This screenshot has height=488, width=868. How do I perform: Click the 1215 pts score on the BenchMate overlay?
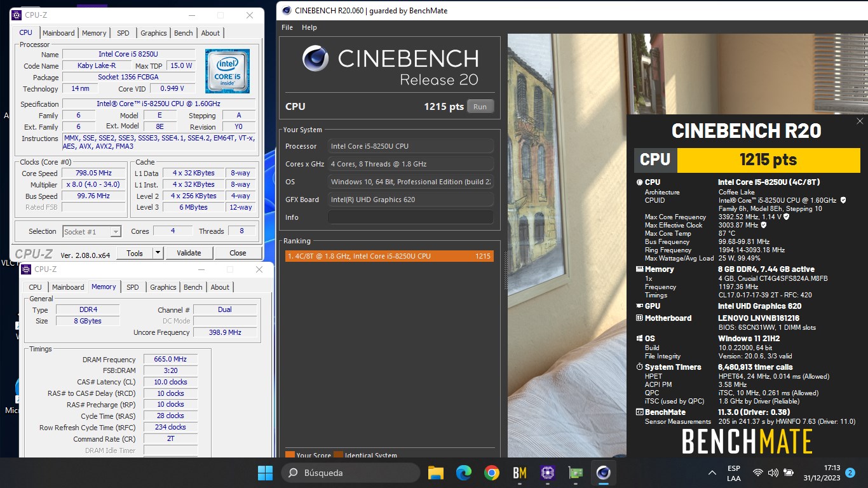768,159
